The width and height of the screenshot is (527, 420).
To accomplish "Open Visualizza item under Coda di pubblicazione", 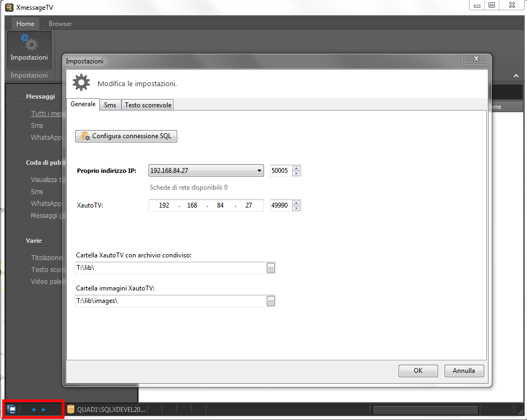I will 47,180.
